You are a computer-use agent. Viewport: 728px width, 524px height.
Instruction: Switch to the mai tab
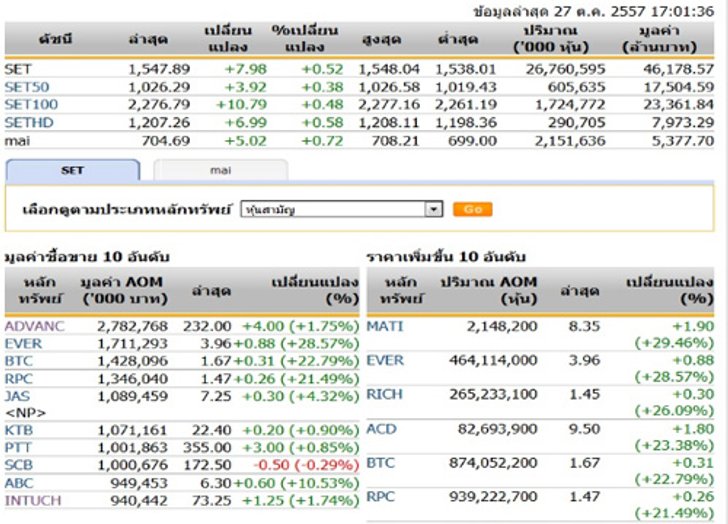pyautogui.click(x=221, y=170)
